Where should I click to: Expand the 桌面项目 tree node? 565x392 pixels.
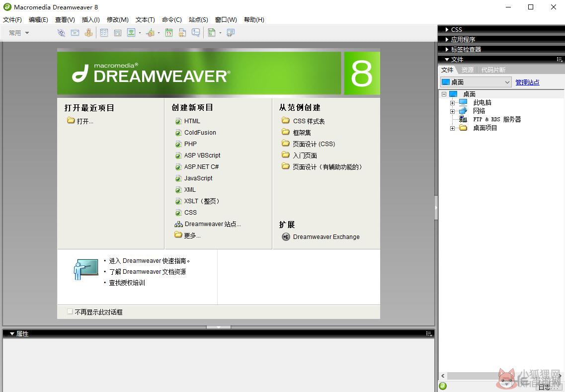(452, 128)
